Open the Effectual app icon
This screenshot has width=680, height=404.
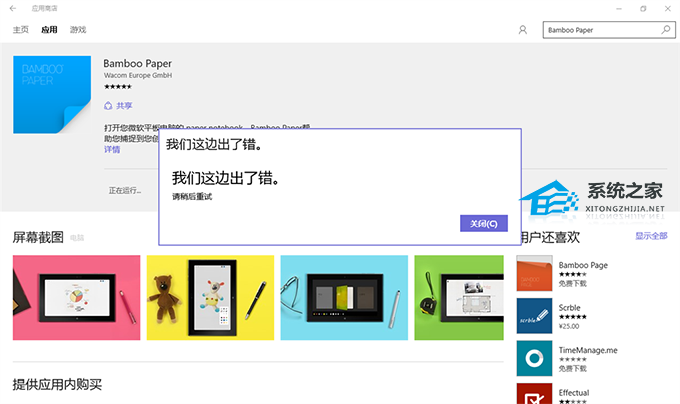point(534,394)
